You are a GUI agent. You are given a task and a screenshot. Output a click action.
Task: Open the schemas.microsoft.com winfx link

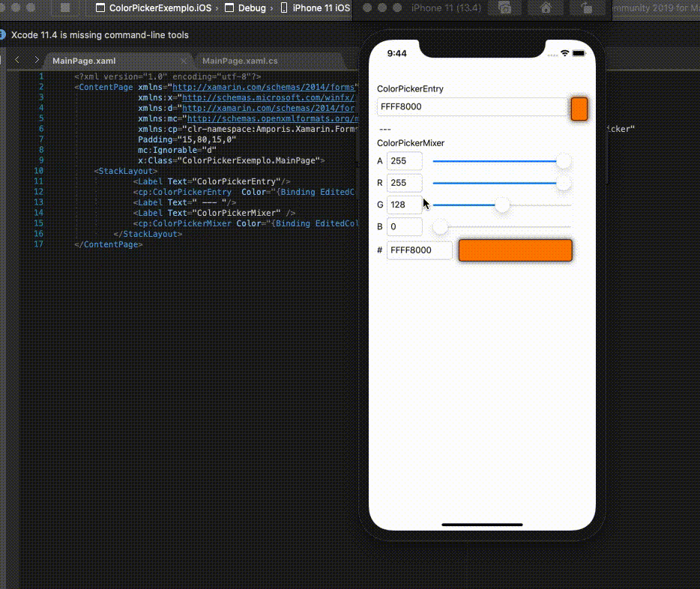(x=268, y=97)
